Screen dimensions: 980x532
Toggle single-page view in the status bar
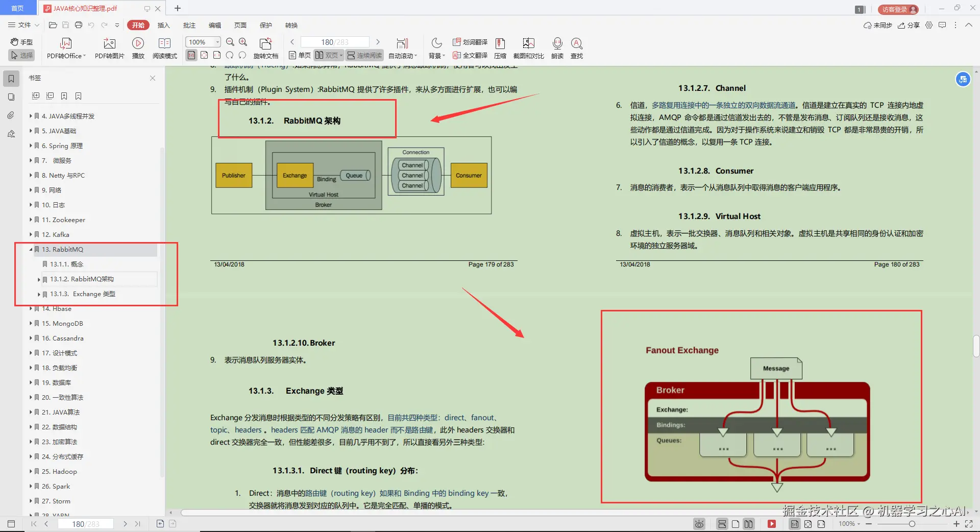[x=736, y=524]
